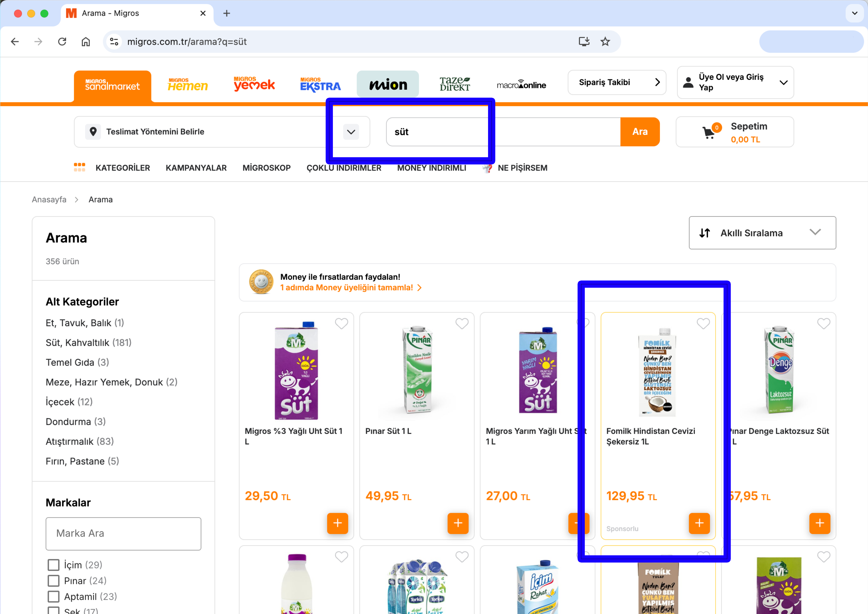The width and height of the screenshot is (868, 614).
Task: Click the Kategoriler grid icon
Action: coord(79,167)
